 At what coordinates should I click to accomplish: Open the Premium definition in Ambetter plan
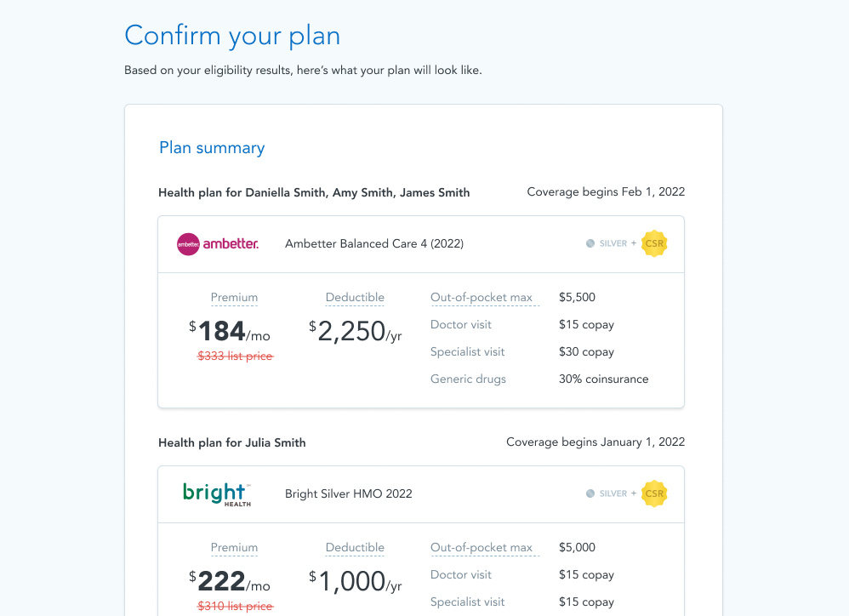pyautogui.click(x=234, y=298)
